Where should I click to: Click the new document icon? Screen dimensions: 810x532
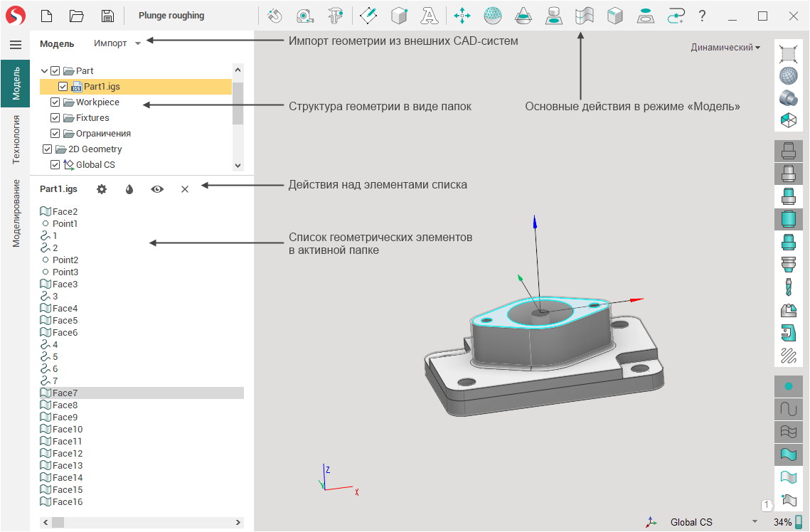click(x=47, y=16)
